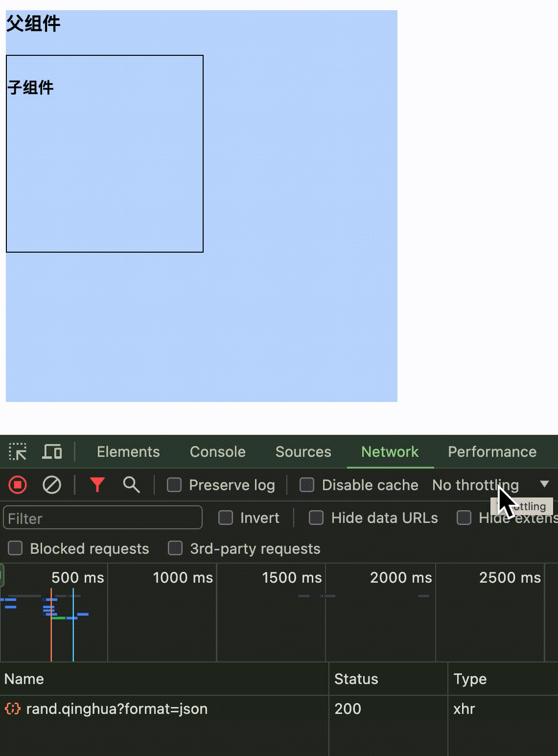Select the rand.qinghua?format=json request row
558x756 pixels.
279,709
